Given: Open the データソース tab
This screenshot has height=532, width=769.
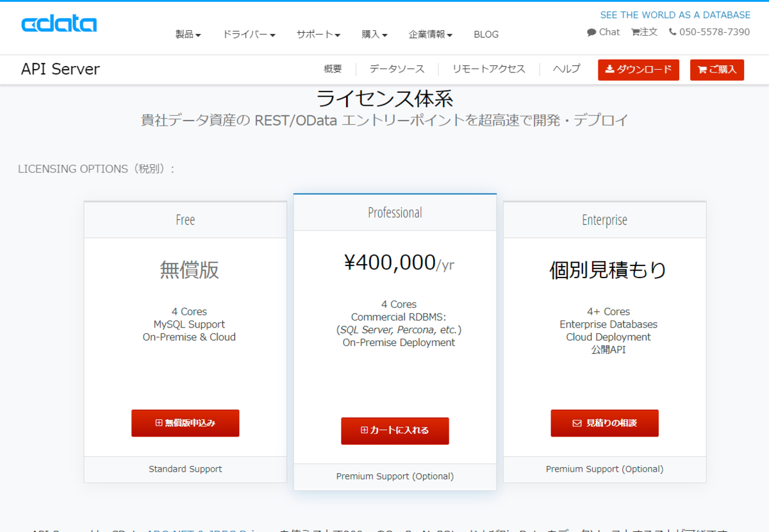Looking at the screenshot, I should coord(397,69).
